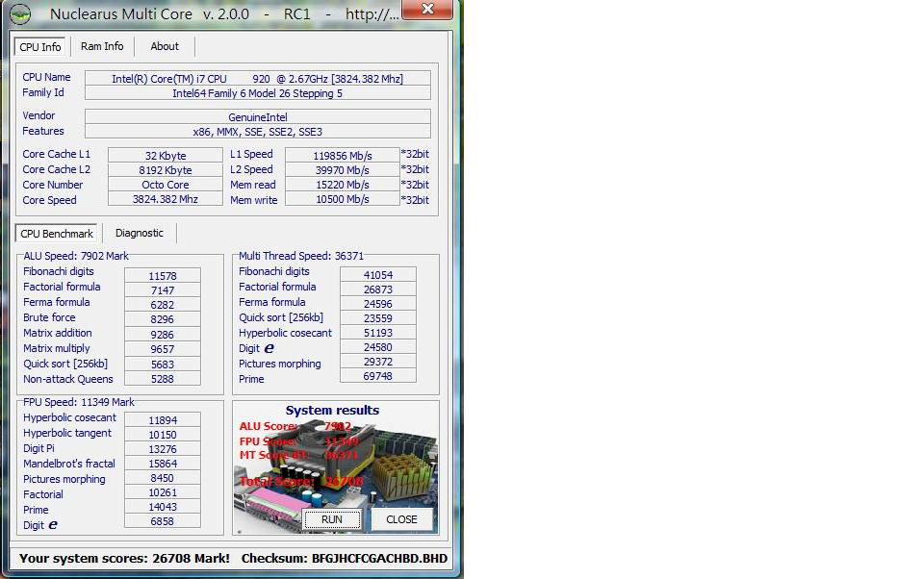Select the Brute force score 8296
924x579 pixels.
[163, 319]
